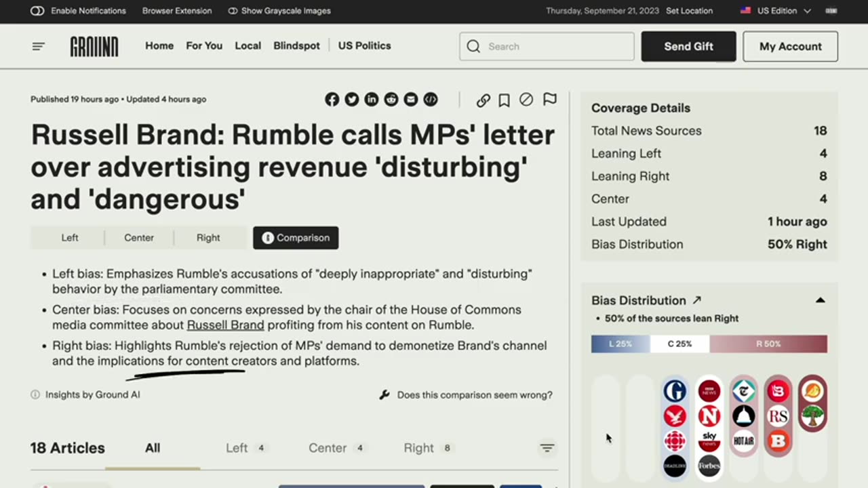Bookmark this article
Image resolution: width=868 pixels, height=488 pixels.
504,100
